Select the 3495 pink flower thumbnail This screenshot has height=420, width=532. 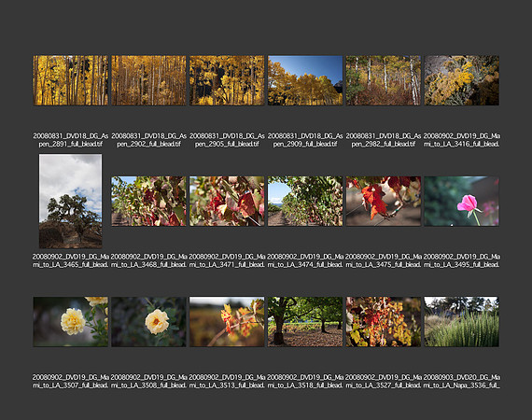point(462,202)
